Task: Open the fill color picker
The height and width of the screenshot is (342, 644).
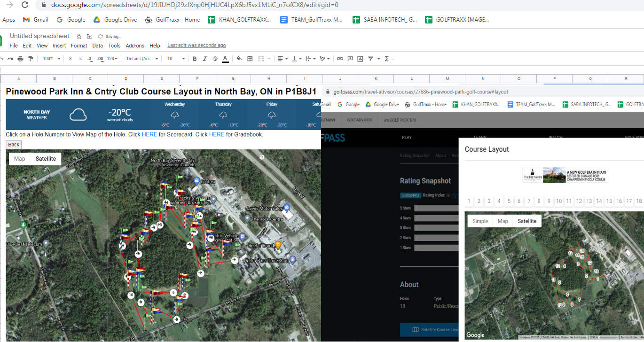Action: pos(239,59)
